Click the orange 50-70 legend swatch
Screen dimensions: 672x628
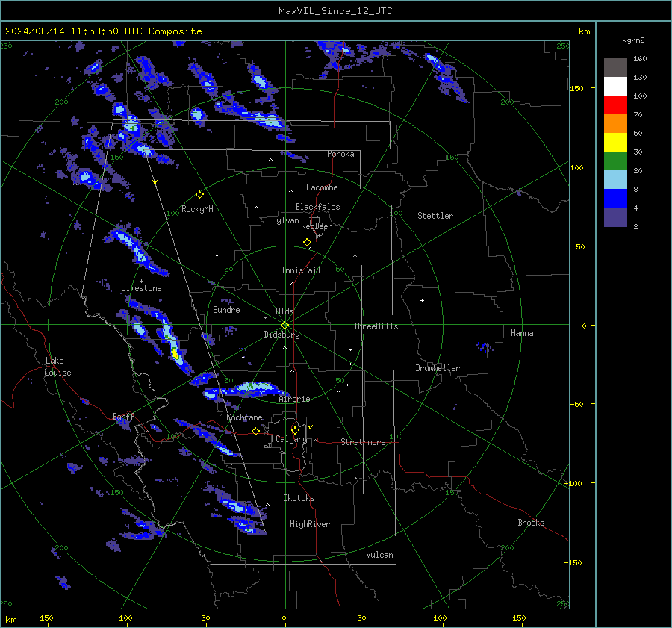[615, 123]
